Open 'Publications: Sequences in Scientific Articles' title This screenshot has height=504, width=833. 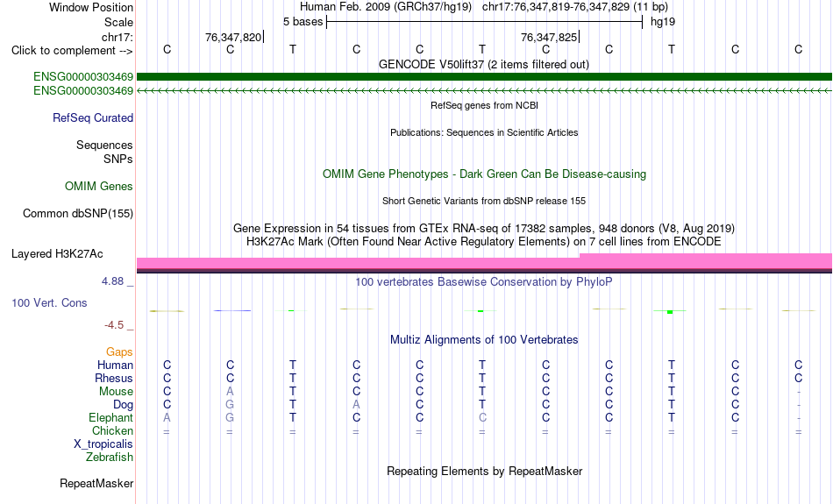[x=484, y=132]
